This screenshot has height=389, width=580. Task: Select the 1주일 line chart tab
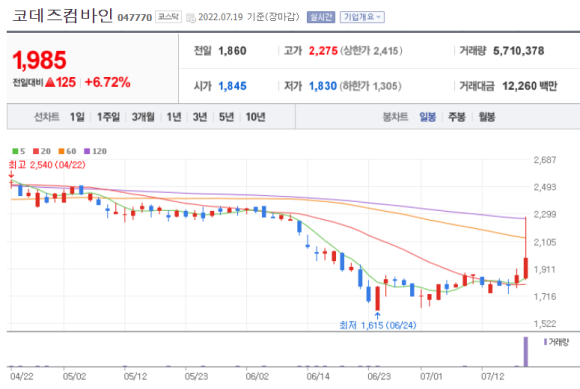(108, 117)
